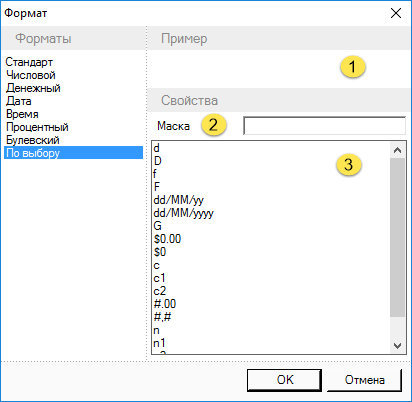
Task: Select the c2 mask entry
Action: pyautogui.click(x=160, y=291)
